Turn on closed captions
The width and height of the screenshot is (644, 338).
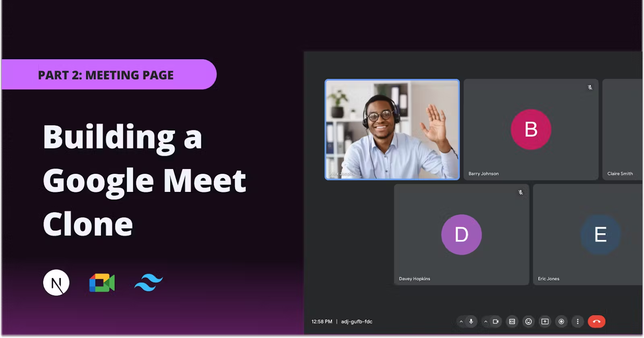pyautogui.click(x=512, y=322)
